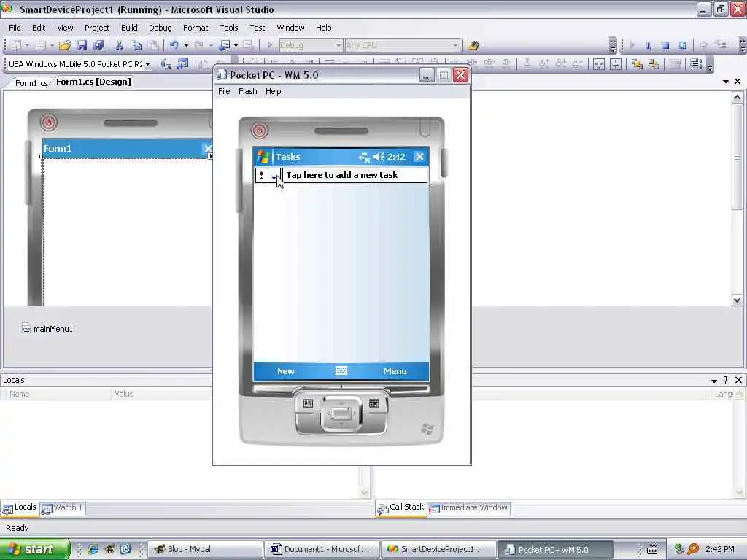The width and height of the screenshot is (747, 560).
Task: Tap Menu softkey in emulator Tasks
Action: coord(395,371)
